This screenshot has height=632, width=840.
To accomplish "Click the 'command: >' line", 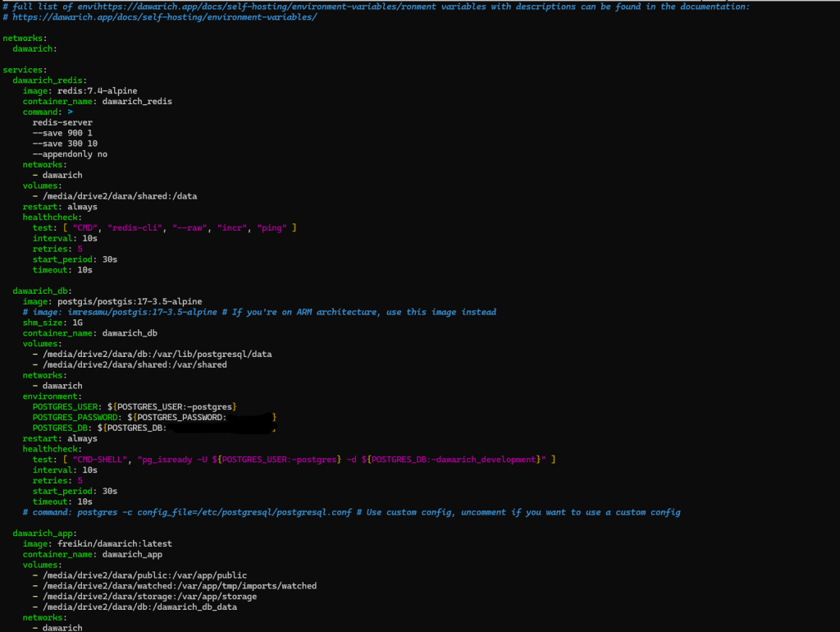I will (x=48, y=112).
